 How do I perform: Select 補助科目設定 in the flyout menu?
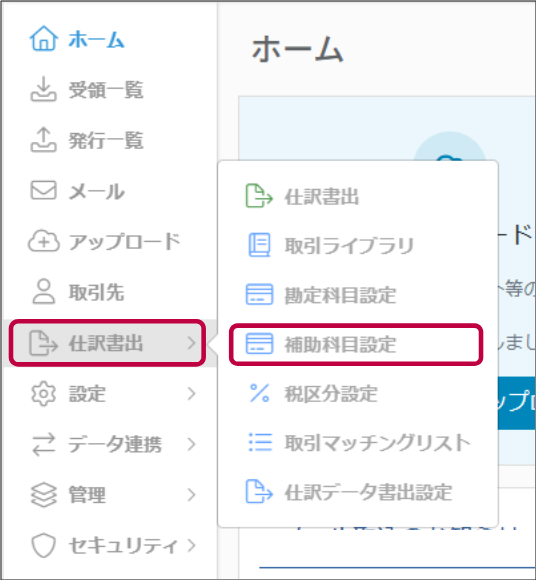pyautogui.click(x=356, y=344)
